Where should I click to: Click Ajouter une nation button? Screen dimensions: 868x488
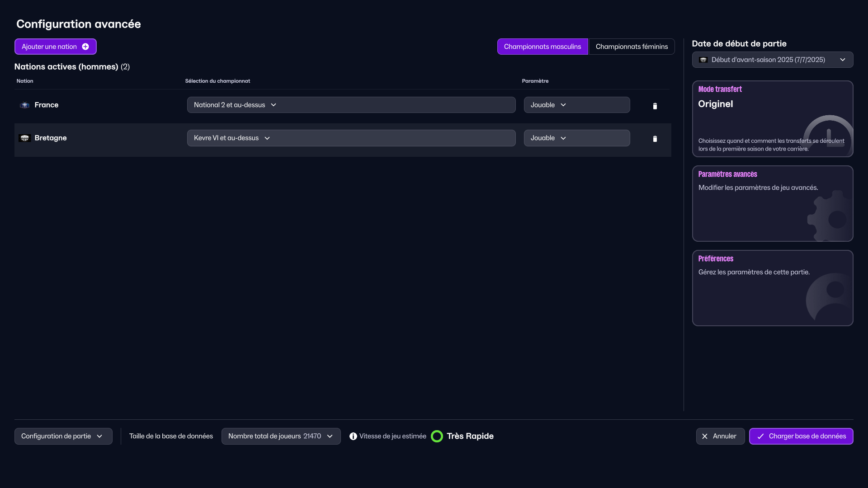point(56,47)
